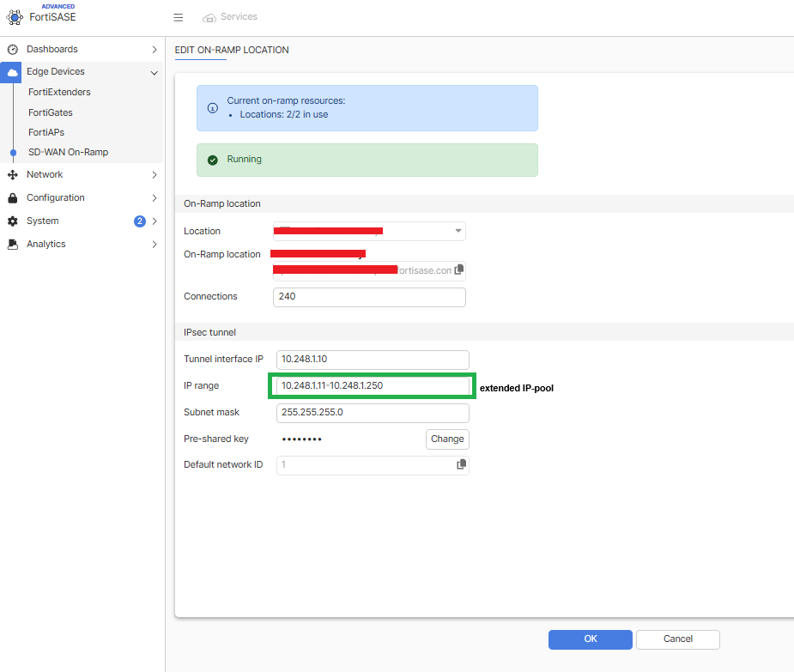
Task: Click the FortiSASE logo icon
Action: click(x=15, y=17)
